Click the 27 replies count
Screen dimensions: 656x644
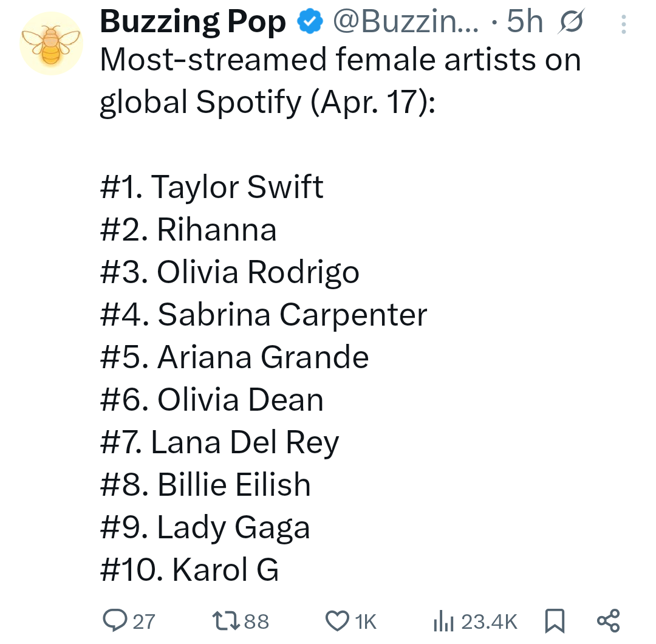[144, 622]
